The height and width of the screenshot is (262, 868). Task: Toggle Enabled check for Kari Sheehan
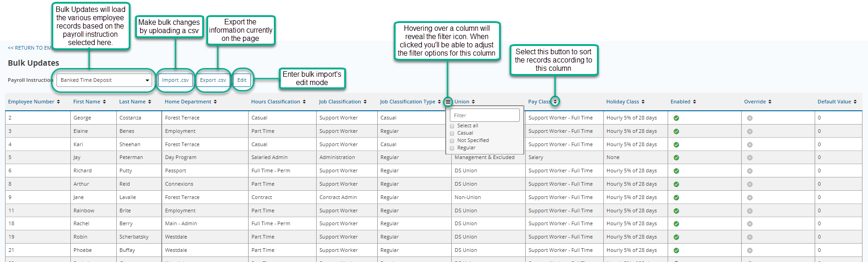pyautogui.click(x=676, y=145)
